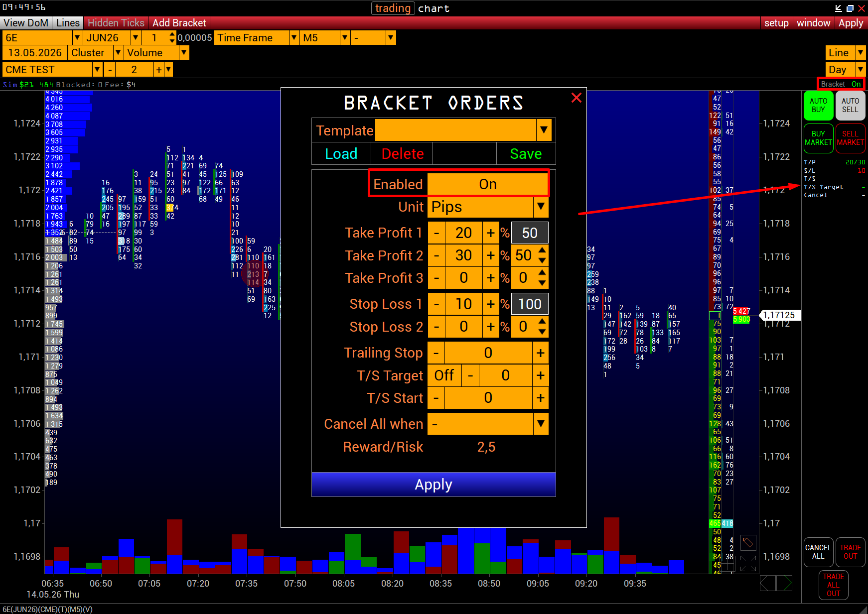Toggle AUTO SELL mode
This screenshot has width=868, height=614.
[850, 105]
